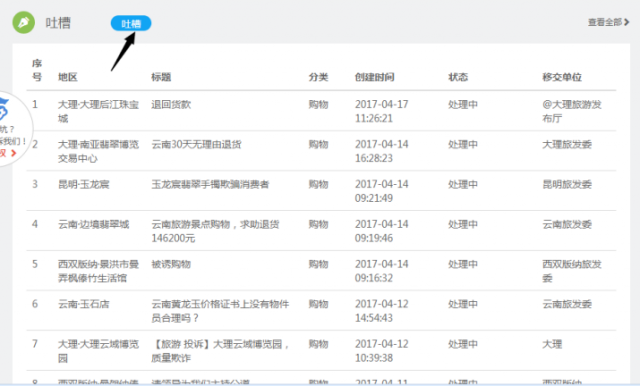Viewport: 640px width, 386px height.
Task: Open the complaint titled 退回货款
Action: pyautogui.click(x=171, y=104)
